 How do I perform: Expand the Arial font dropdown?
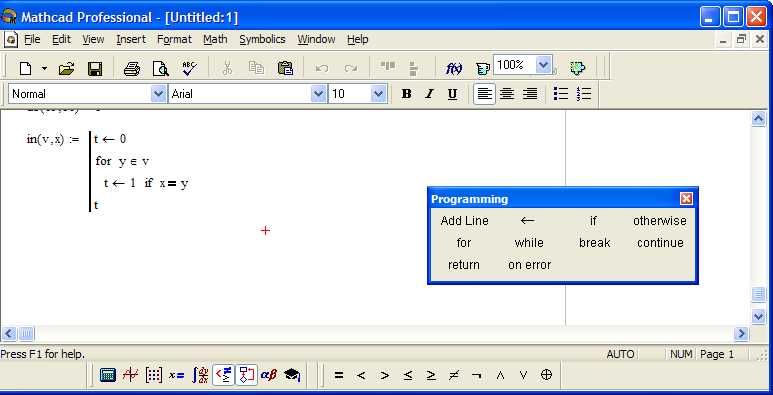click(x=318, y=94)
